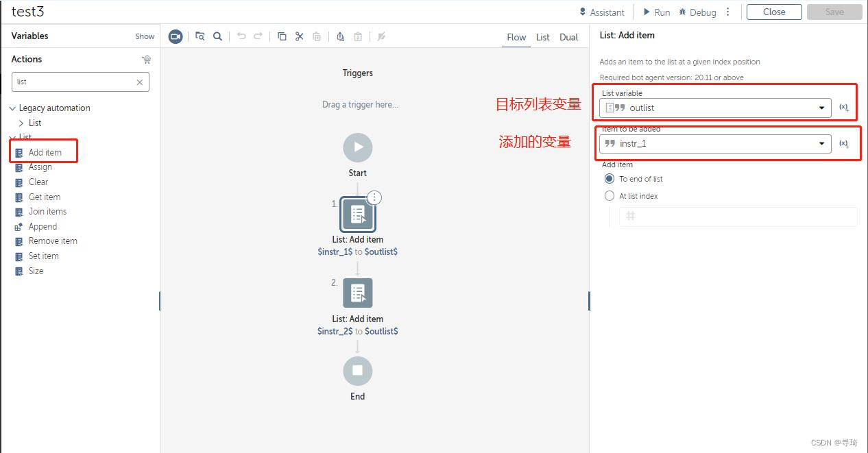Open the Item to be added dropdown
The height and width of the screenshot is (453, 868).
pyautogui.click(x=821, y=143)
